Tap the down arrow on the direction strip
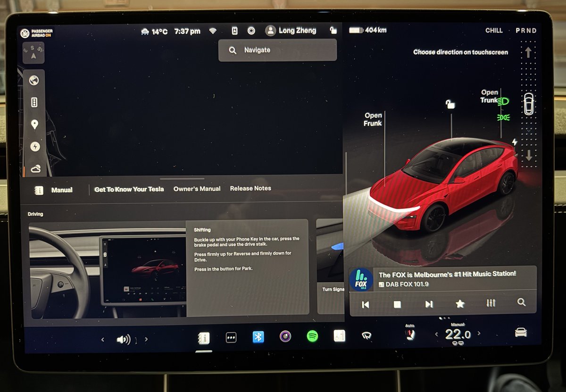 (x=529, y=155)
